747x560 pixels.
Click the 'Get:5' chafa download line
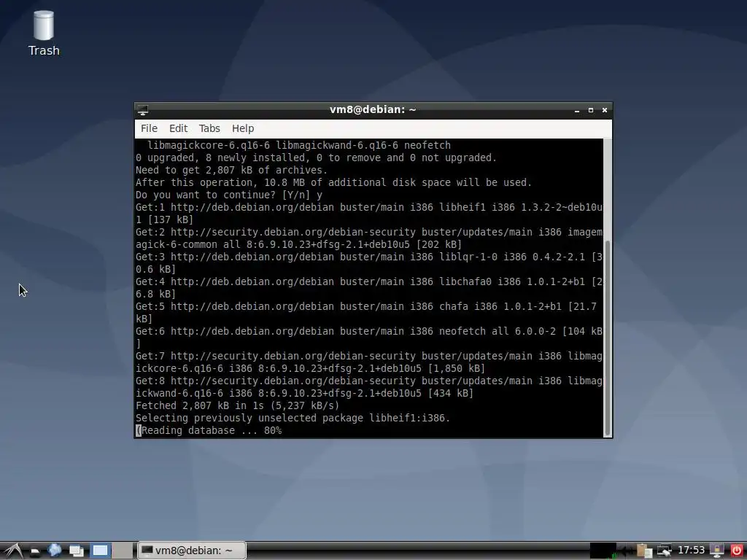pos(366,307)
